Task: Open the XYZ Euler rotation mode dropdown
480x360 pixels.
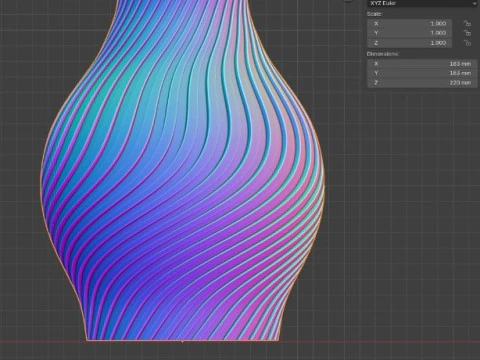Action: 423,3
